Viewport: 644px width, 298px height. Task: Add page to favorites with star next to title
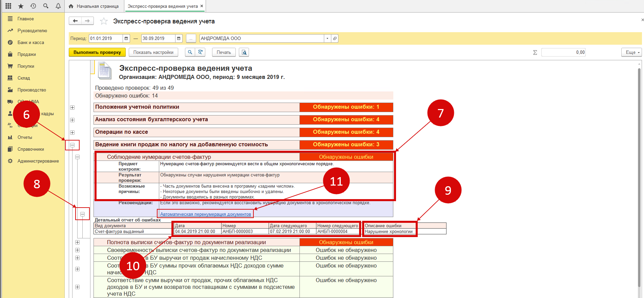[104, 21]
